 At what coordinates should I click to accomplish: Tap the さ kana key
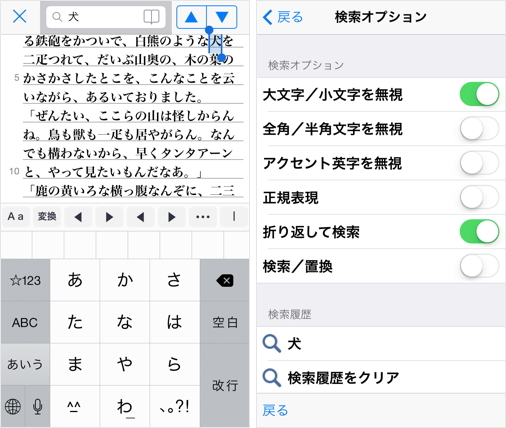point(175,280)
